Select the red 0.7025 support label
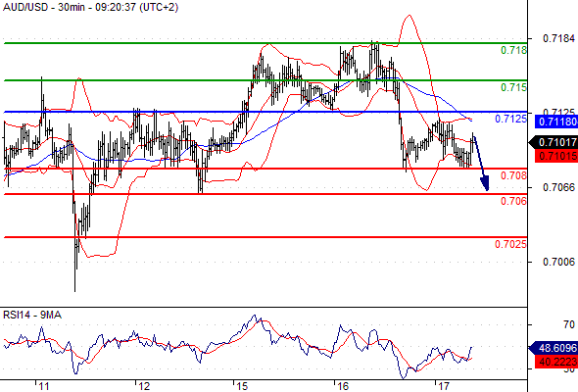The image size is (578, 392). (510, 244)
